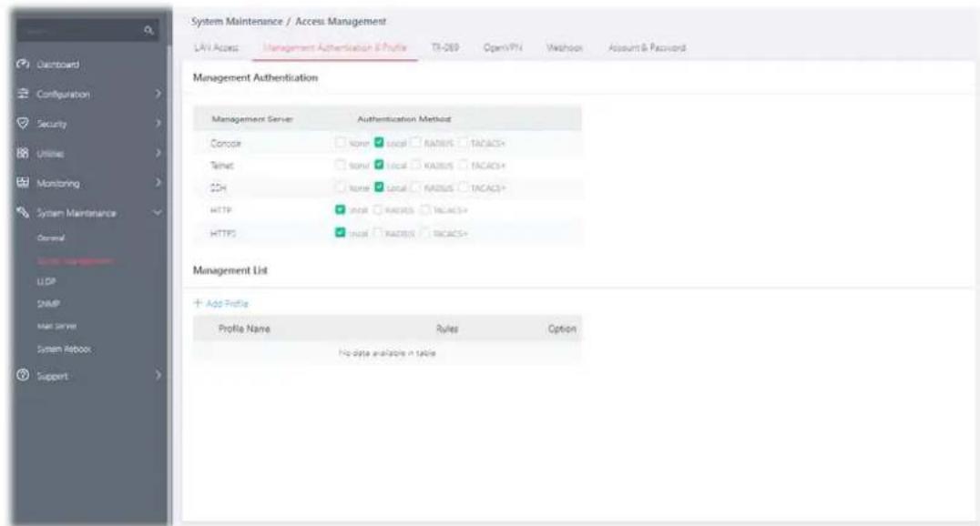Expand the Support menu chevron
This screenshot has height=526, width=980.
(x=158, y=376)
